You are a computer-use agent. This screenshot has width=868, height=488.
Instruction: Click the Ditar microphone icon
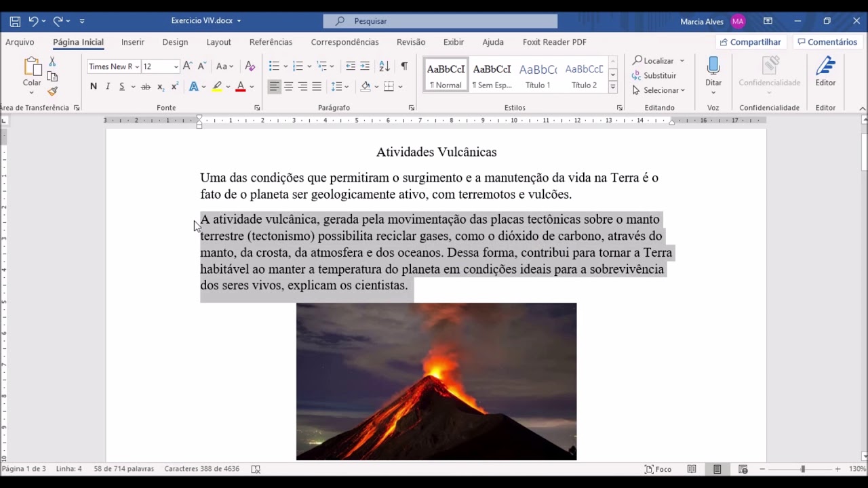click(x=713, y=66)
